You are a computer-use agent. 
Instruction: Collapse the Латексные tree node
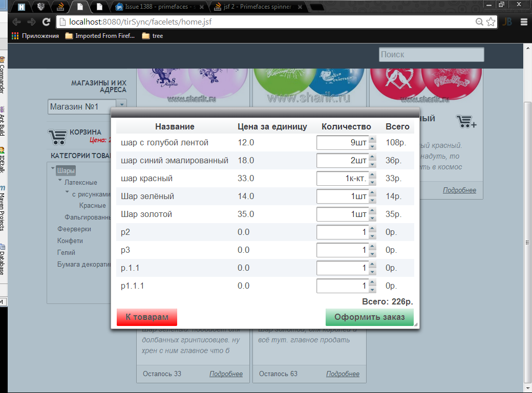tap(60, 180)
